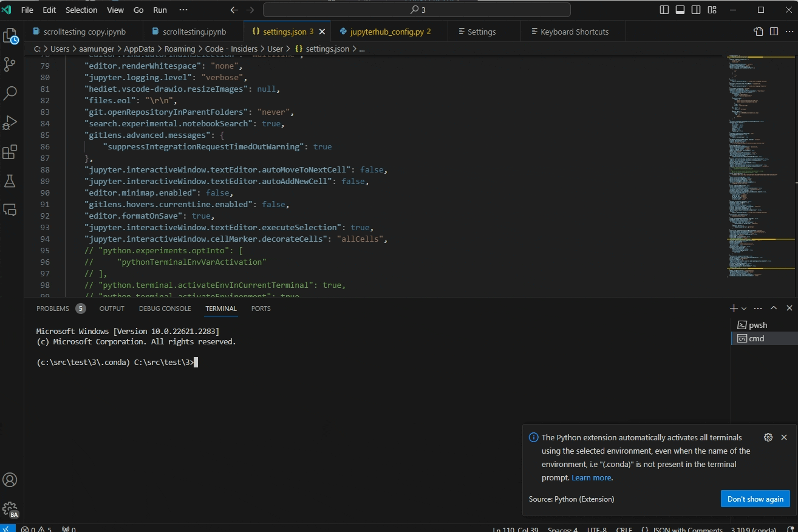Open the Testing beaker icon
This screenshot has height=532, width=798.
point(10,181)
